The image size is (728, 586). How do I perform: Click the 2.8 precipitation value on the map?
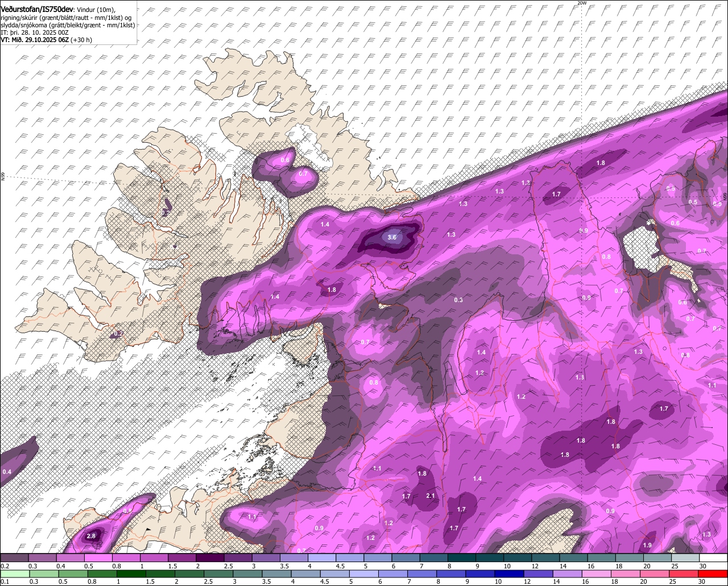coord(91,536)
